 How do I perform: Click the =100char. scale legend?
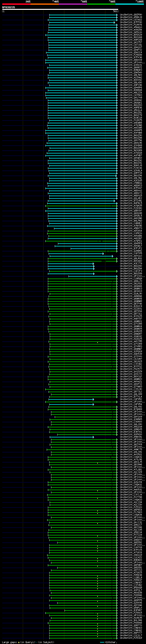click(108, 642)
